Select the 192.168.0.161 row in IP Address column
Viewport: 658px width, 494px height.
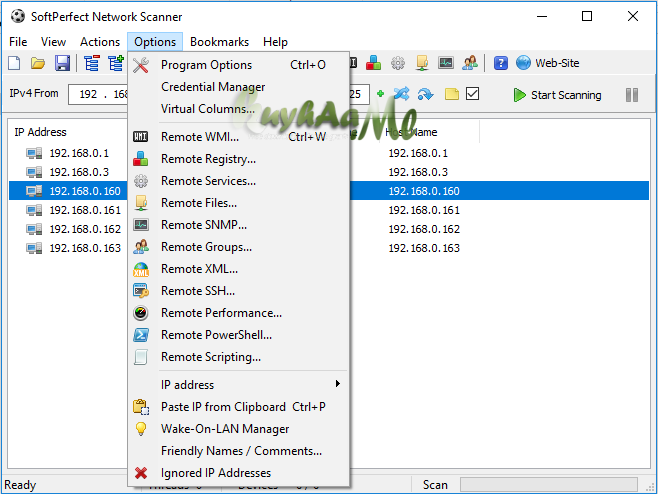85,210
